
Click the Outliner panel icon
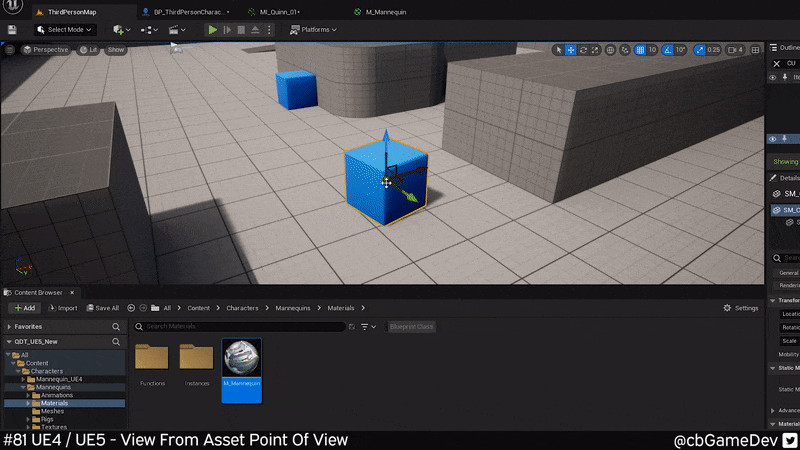click(773, 47)
